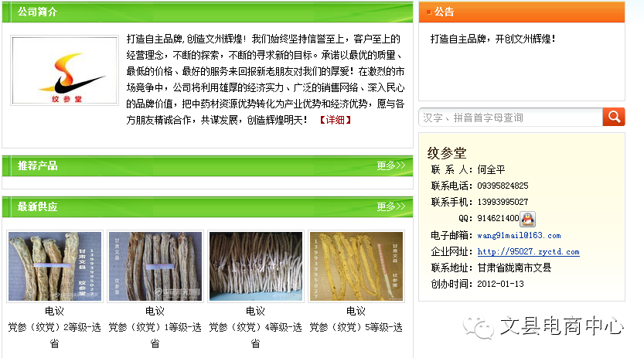This screenshot has width=644, height=358.
Task: Click the WeChat logo beside 文县电商中心
Action: [478, 327]
